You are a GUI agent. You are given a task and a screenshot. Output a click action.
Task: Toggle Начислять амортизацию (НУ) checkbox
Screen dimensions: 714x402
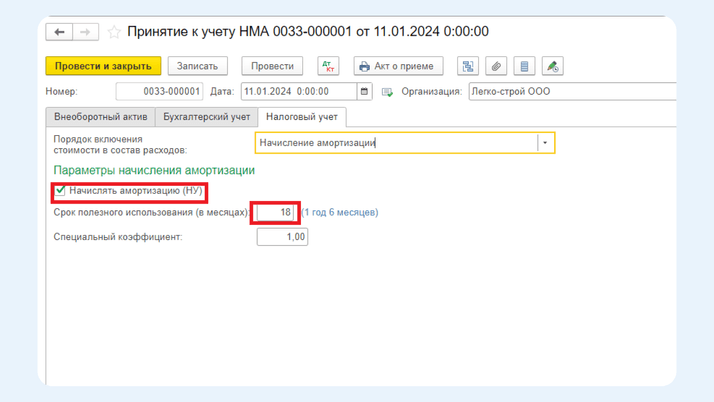[x=61, y=190]
